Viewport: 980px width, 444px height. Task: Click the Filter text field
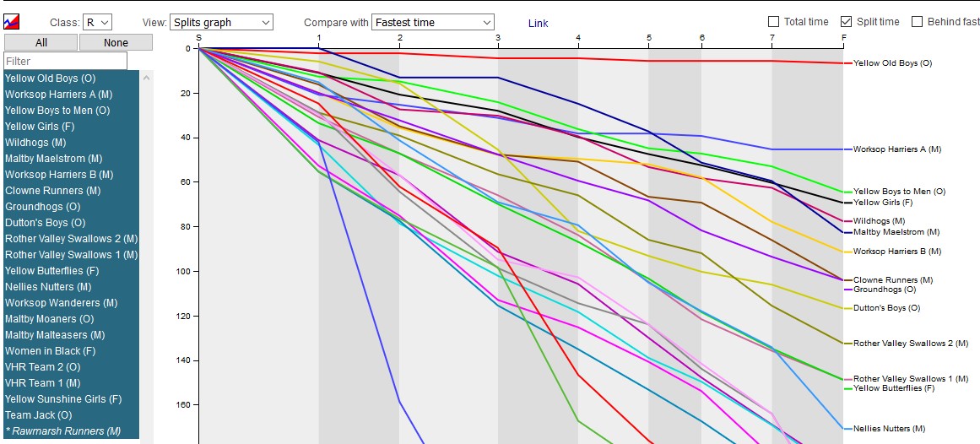65,61
